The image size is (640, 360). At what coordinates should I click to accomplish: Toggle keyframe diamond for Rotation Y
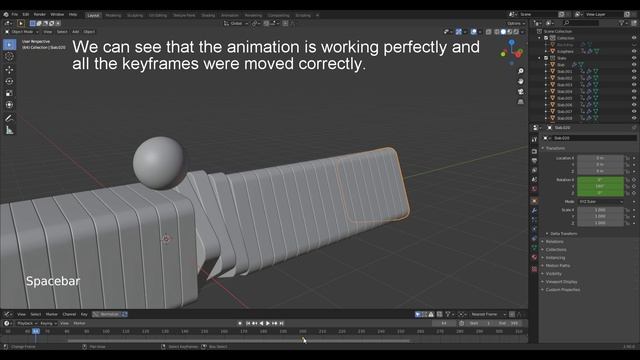coord(634,186)
